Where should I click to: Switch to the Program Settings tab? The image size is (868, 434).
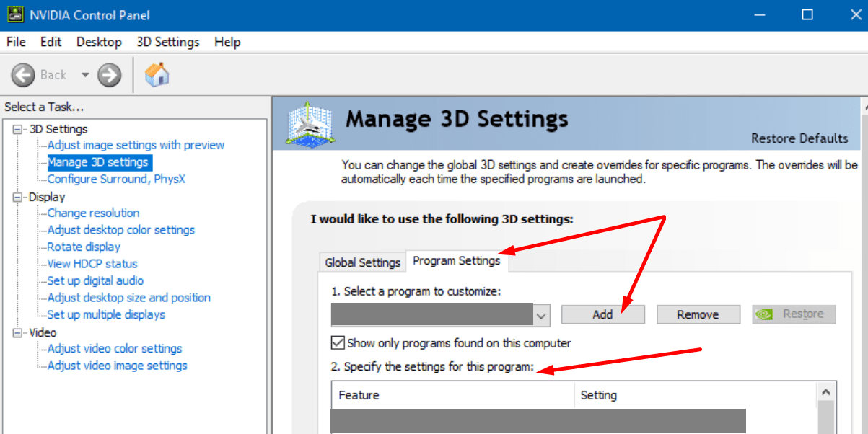457,261
